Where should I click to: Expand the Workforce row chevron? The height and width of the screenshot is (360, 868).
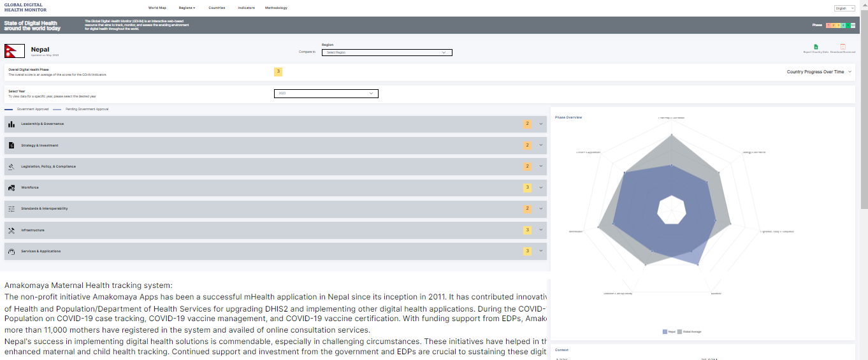[541, 187]
